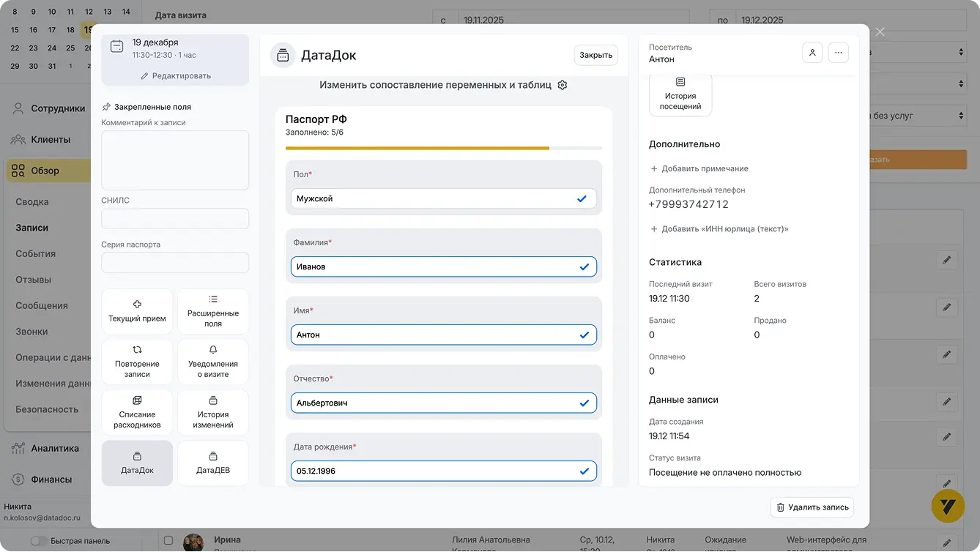Viewport: 980px width, 552px height.
Task: Tick the checkbox next to Ирина's row
Action: click(x=168, y=541)
